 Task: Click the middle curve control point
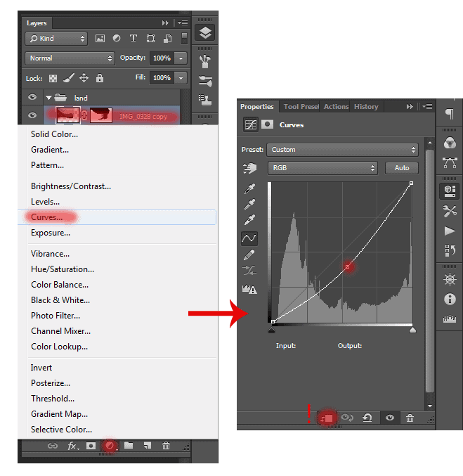[347, 266]
